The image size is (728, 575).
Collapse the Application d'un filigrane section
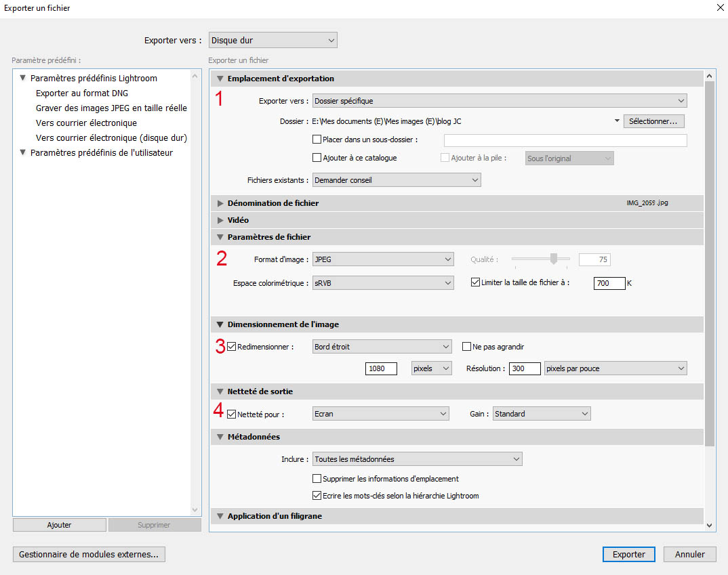coord(220,516)
